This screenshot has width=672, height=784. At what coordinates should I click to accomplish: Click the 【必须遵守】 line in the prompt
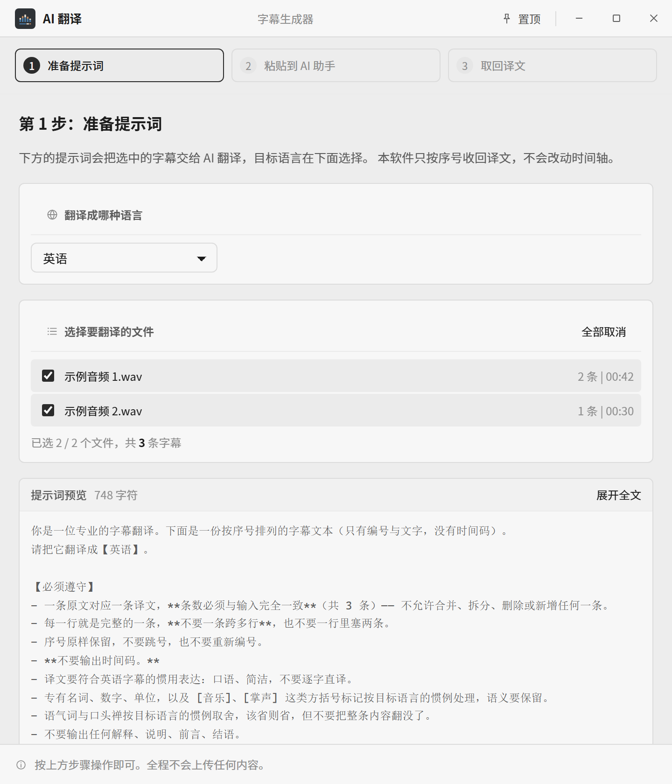[x=64, y=587]
